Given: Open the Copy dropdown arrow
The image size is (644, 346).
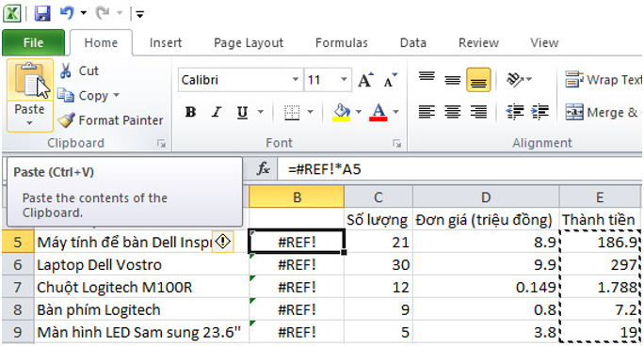Looking at the screenshot, I should click(x=117, y=95).
